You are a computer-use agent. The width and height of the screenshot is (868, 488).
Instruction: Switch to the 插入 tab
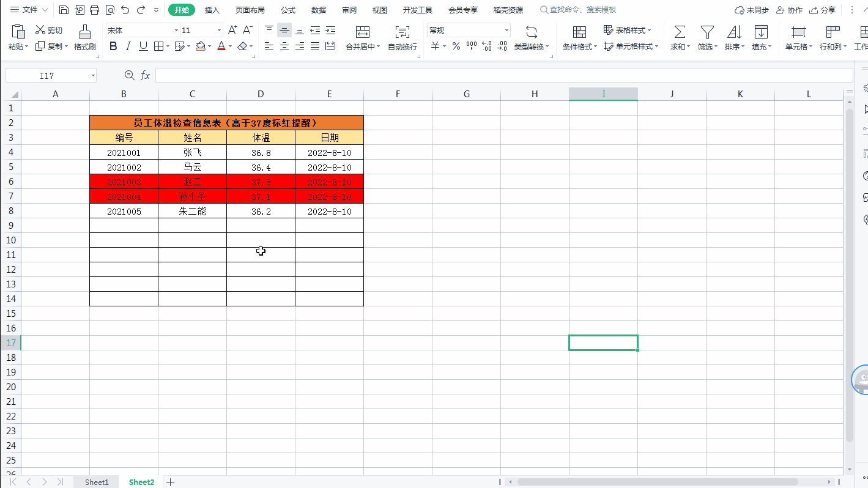pyautogui.click(x=212, y=10)
